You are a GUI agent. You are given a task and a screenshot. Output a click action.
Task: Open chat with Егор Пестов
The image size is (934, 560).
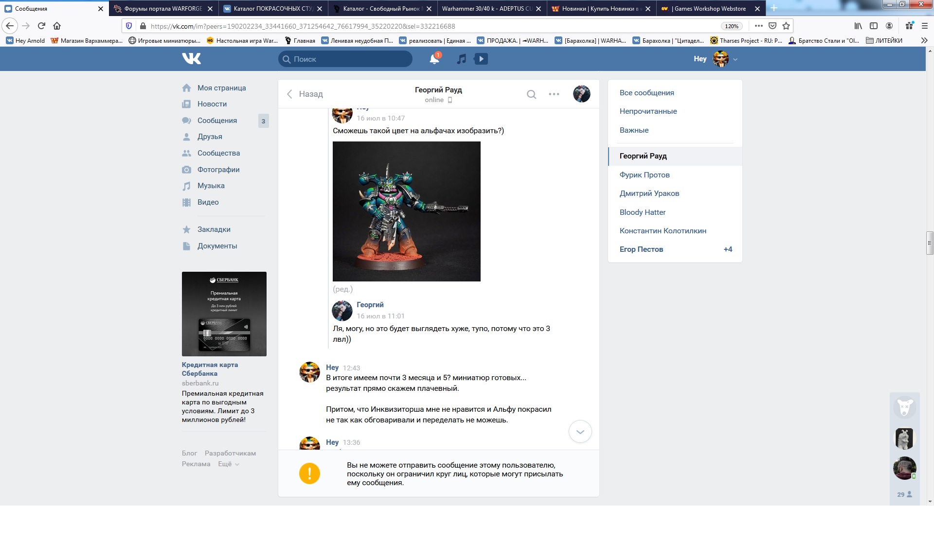click(675, 249)
